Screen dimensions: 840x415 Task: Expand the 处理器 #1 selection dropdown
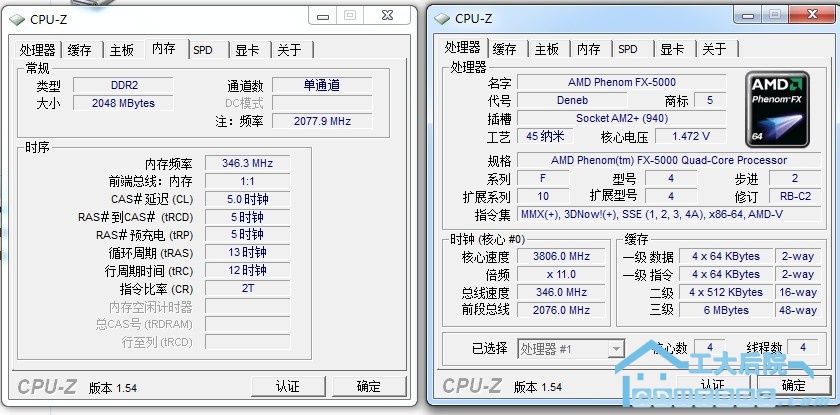pos(616,349)
